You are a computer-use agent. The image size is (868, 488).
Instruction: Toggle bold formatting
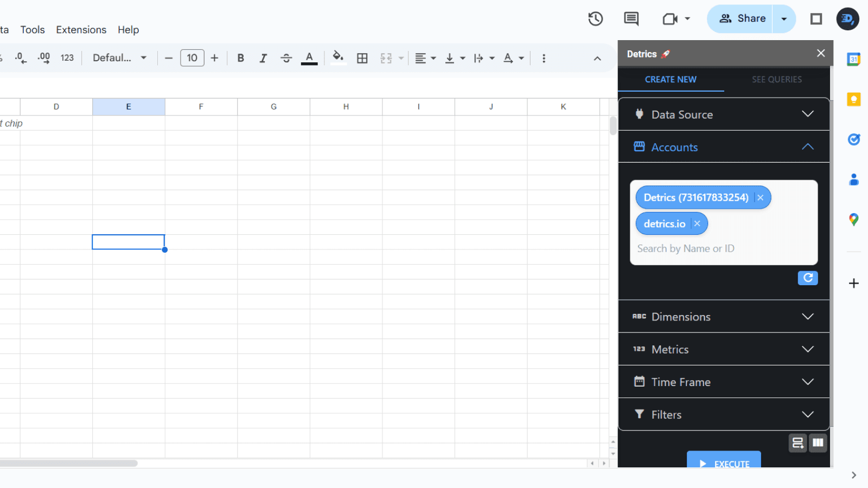[240, 58]
